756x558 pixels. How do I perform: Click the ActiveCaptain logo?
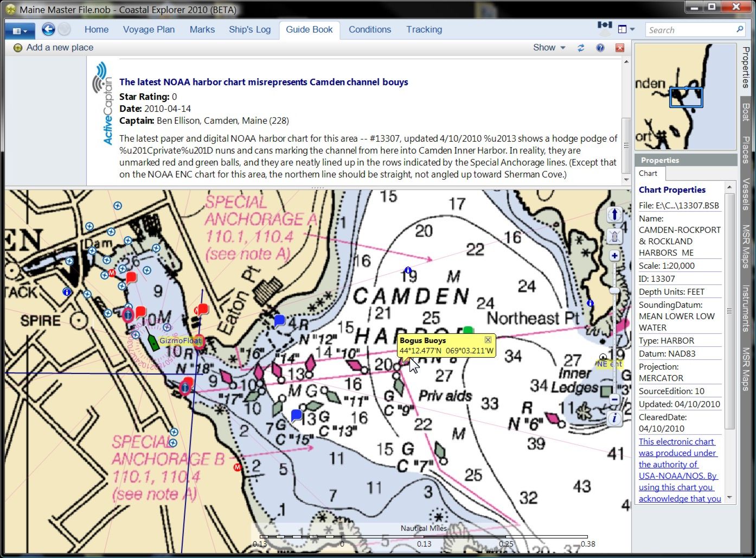(102, 103)
